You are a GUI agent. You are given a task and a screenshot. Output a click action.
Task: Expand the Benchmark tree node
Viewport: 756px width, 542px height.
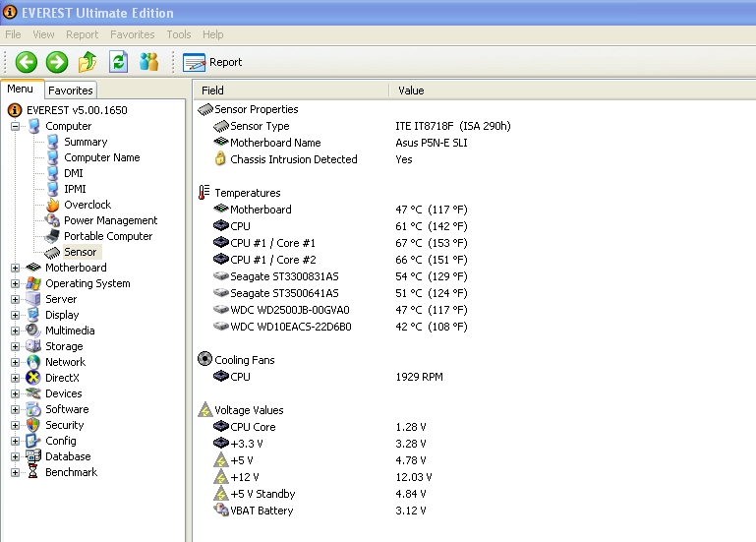pyautogui.click(x=15, y=472)
